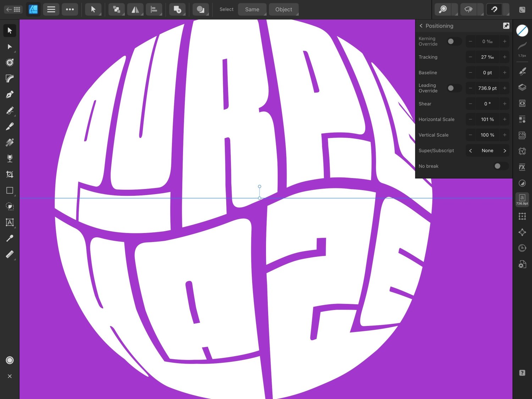Viewport: 532px width, 399px height.
Task: Open the three-dots edit menu
Action: [x=70, y=10]
